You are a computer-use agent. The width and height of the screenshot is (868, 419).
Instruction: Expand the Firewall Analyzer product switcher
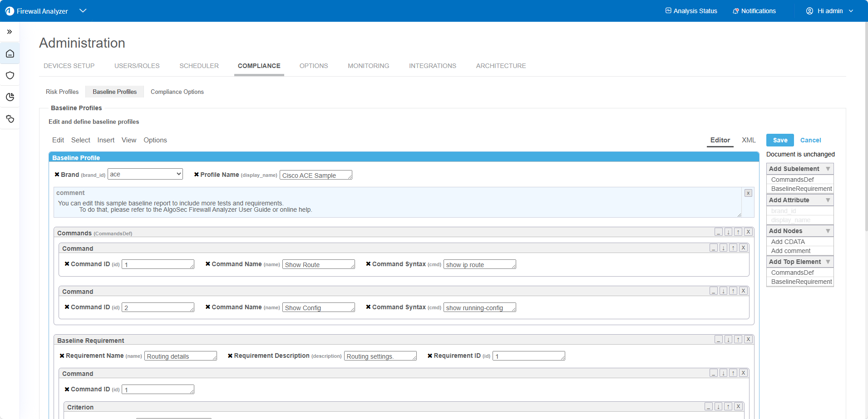coord(83,11)
